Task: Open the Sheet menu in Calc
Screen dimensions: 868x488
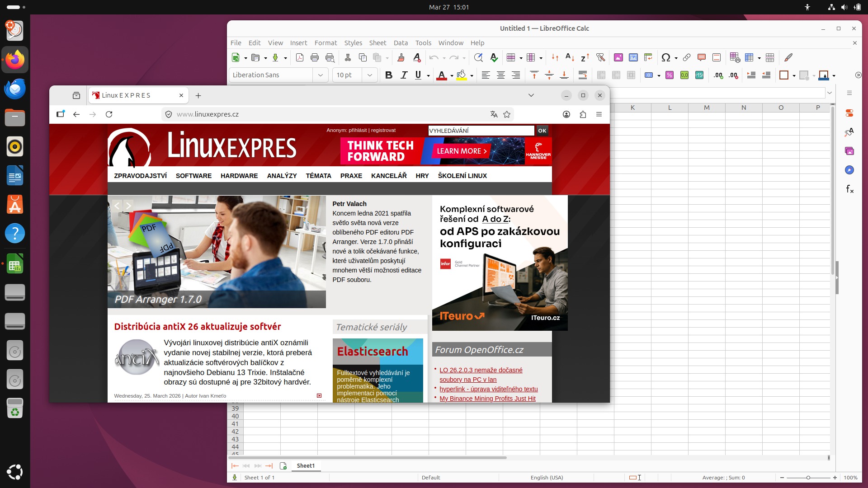Action: pyautogui.click(x=377, y=43)
